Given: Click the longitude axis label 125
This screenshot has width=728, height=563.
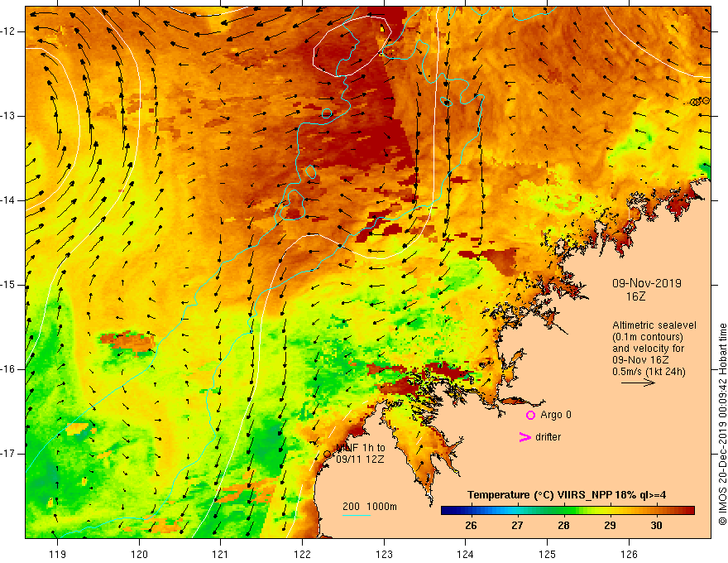Looking at the screenshot, I should click(x=548, y=554).
